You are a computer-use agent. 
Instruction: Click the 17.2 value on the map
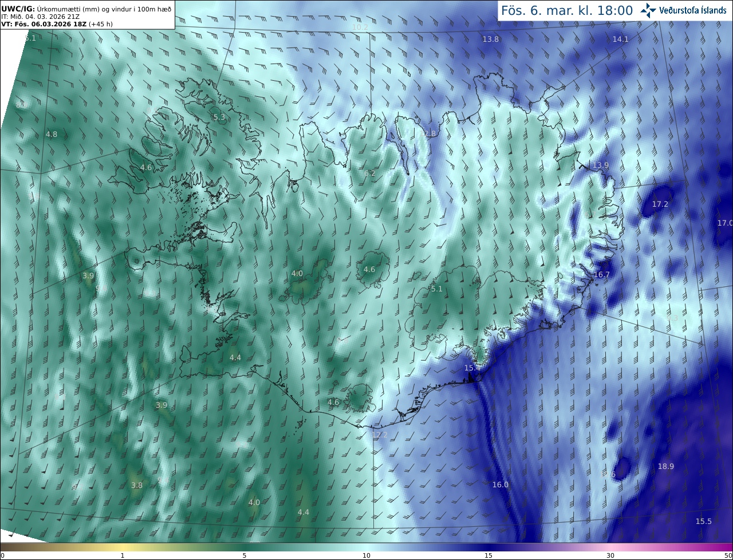660,204
